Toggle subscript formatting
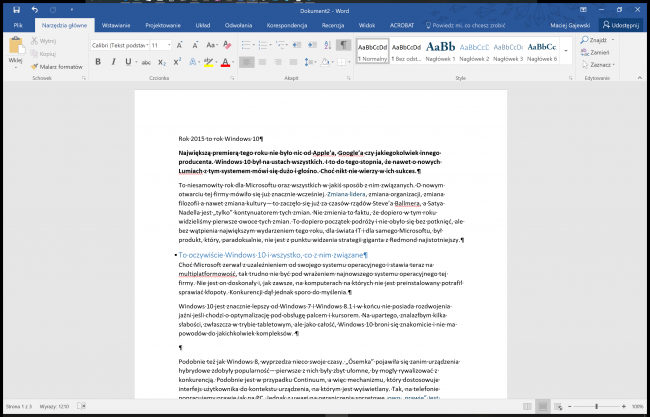The image size is (650, 417). pos(162,62)
